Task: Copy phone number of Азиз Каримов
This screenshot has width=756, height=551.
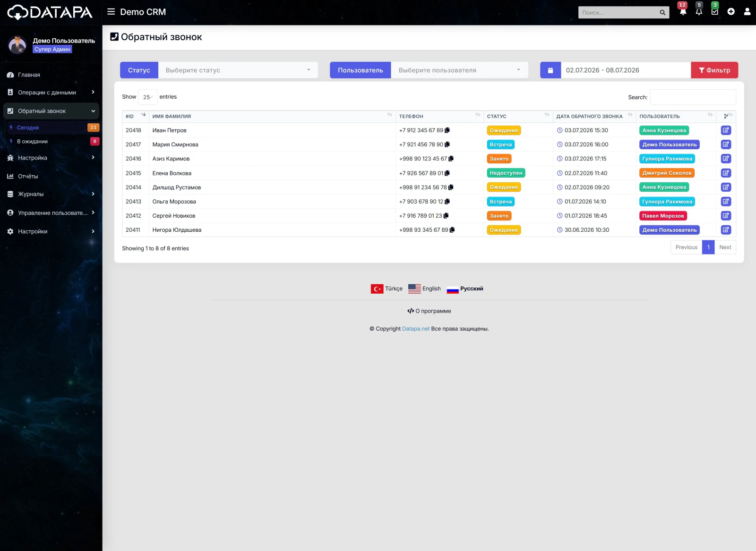Action: [x=451, y=159]
